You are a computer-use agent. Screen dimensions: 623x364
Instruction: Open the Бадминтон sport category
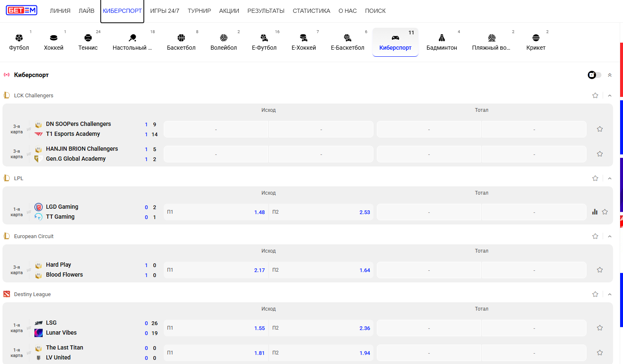tap(442, 42)
